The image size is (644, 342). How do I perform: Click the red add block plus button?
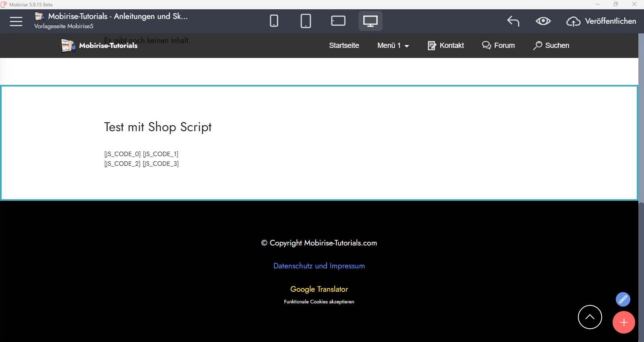pyautogui.click(x=623, y=322)
